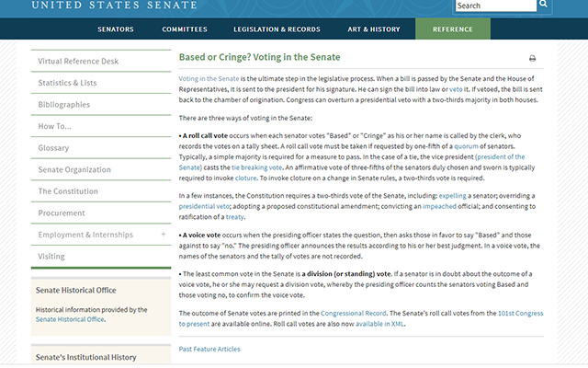Open Senate Organization sidebar item
Viewport: 588px width, 368px height.
click(x=101, y=169)
